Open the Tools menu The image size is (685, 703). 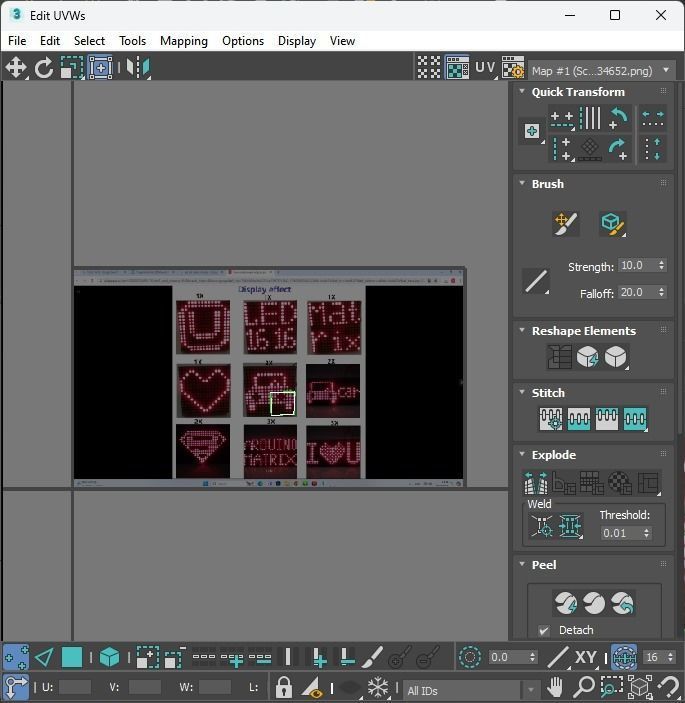(132, 41)
